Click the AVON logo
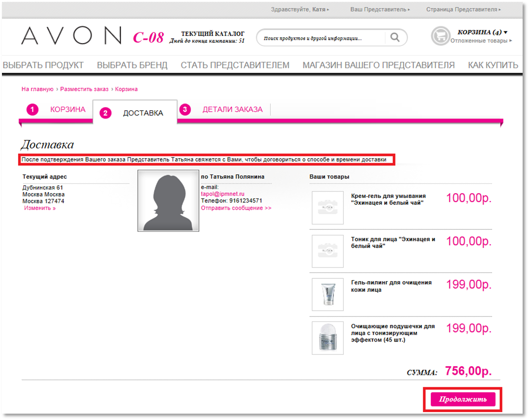529x420 pixels. (72, 35)
